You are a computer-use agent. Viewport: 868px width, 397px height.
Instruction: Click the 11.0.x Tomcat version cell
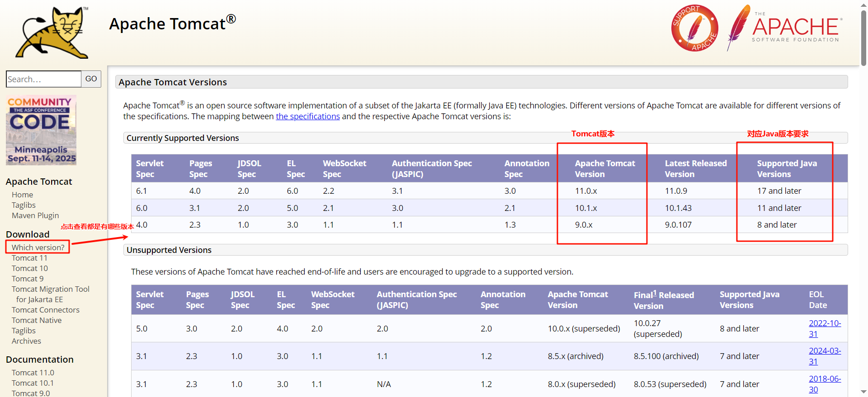click(586, 191)
